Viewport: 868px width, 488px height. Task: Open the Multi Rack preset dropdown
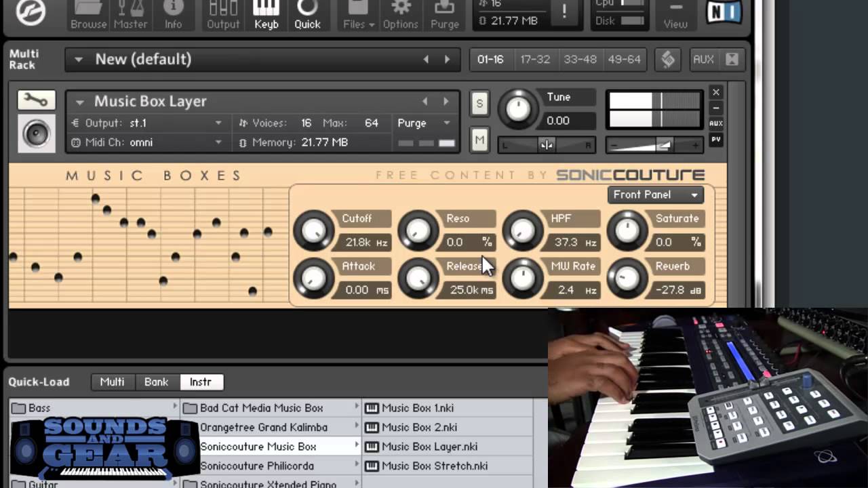click(79, 60)
